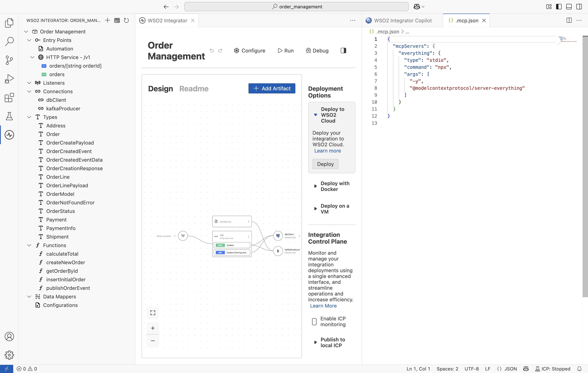The width and height of the screenshot is (588, 373).
Task: Expand Publish to local ICP section
Action: (316, 342)
